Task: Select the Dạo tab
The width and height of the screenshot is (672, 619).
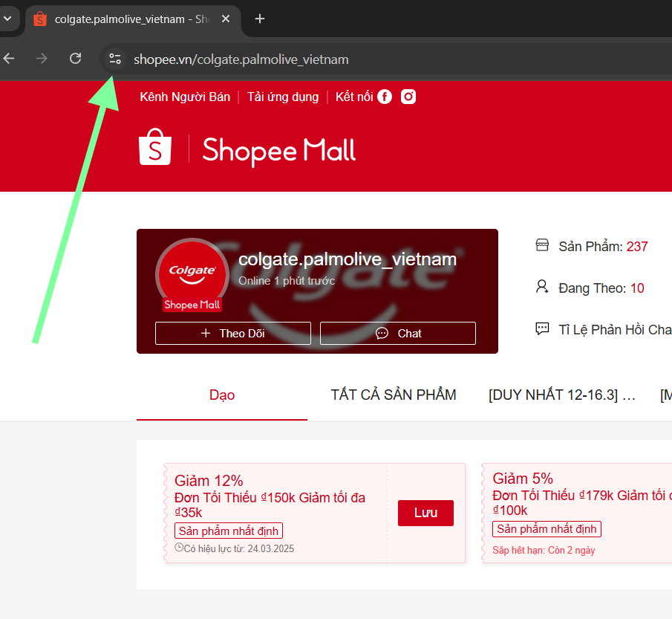Action: point(222,395)
